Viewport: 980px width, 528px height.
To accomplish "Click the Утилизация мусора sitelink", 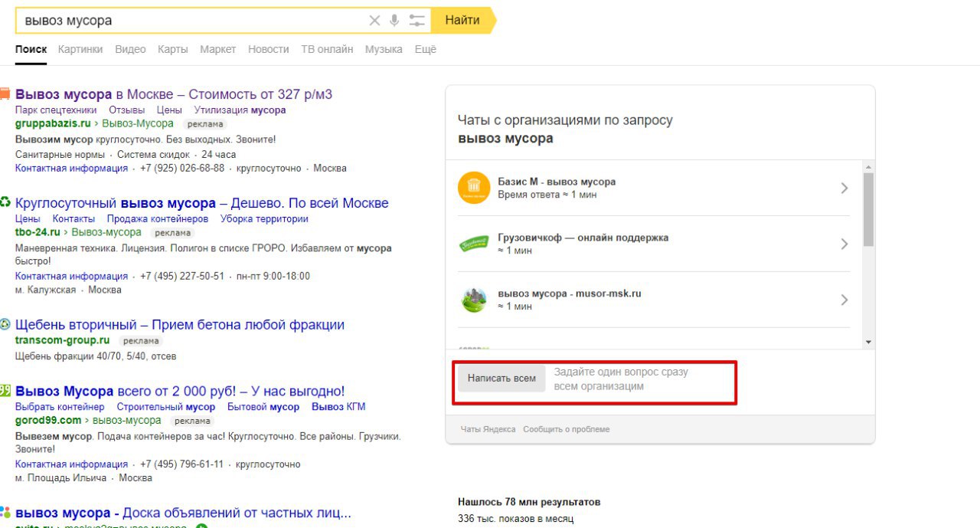I will click(x=240, y=110).
